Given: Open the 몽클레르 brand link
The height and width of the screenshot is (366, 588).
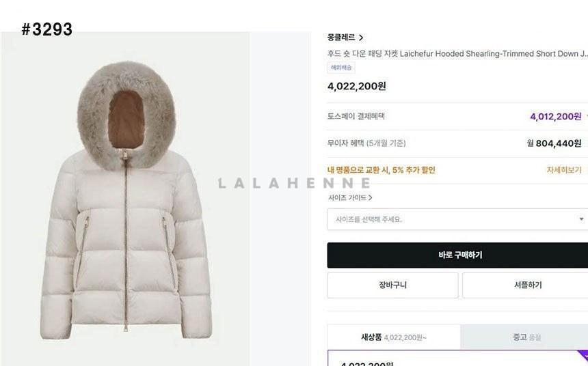Looking at the screenshot, I should (341, 38).
